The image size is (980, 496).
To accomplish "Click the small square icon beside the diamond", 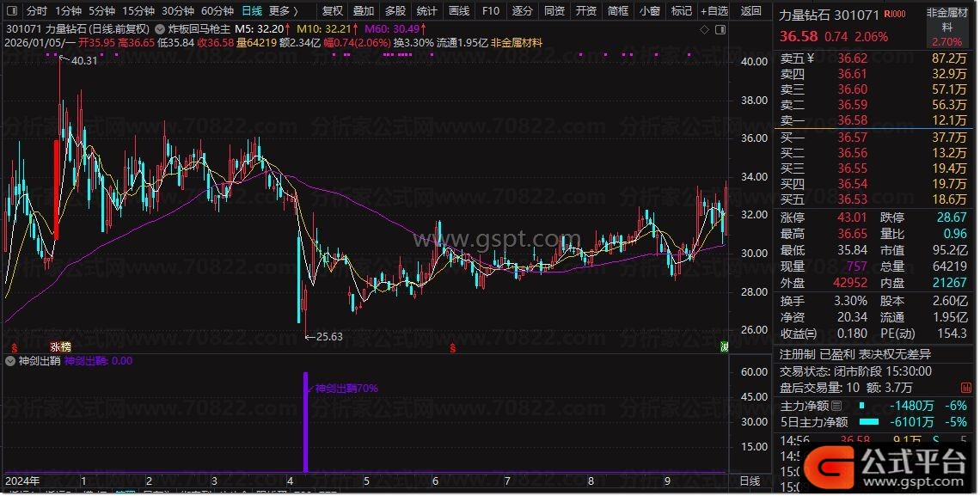I will 720,29.
